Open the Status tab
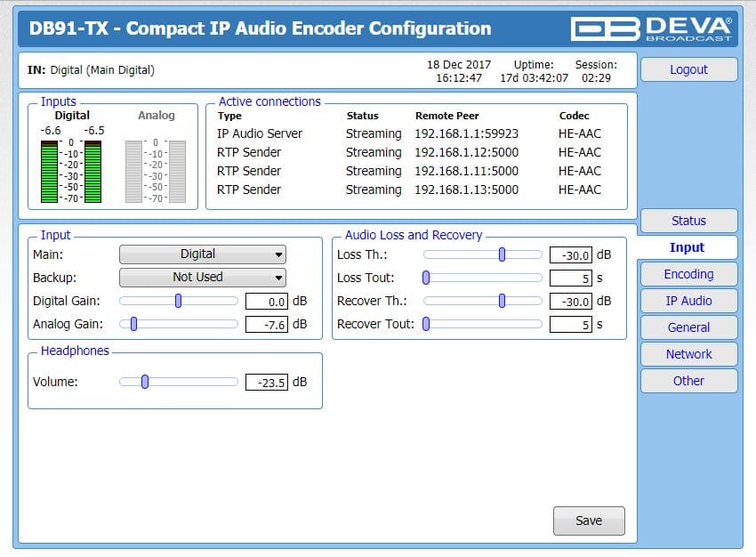 (688, 221)
